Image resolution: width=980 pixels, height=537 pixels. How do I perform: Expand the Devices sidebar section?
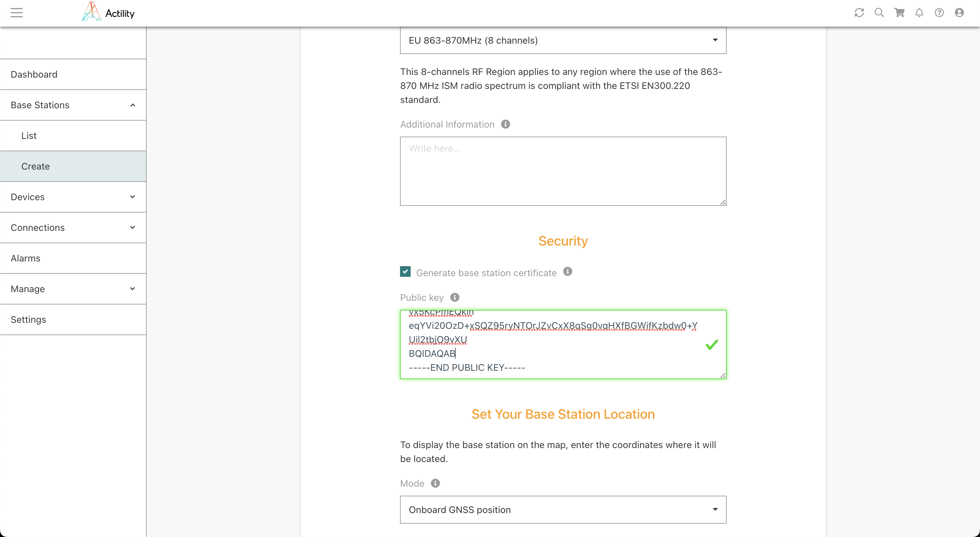[73, 197]
